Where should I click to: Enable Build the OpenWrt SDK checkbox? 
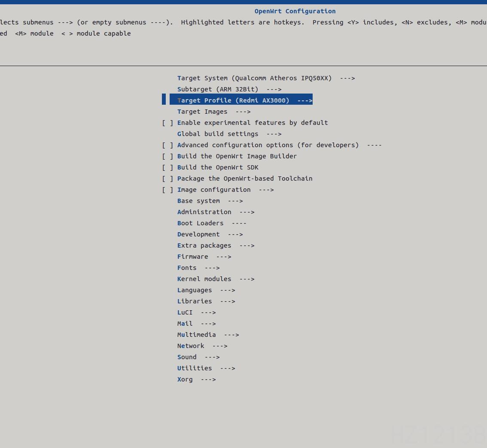click(x=168, y=167)
